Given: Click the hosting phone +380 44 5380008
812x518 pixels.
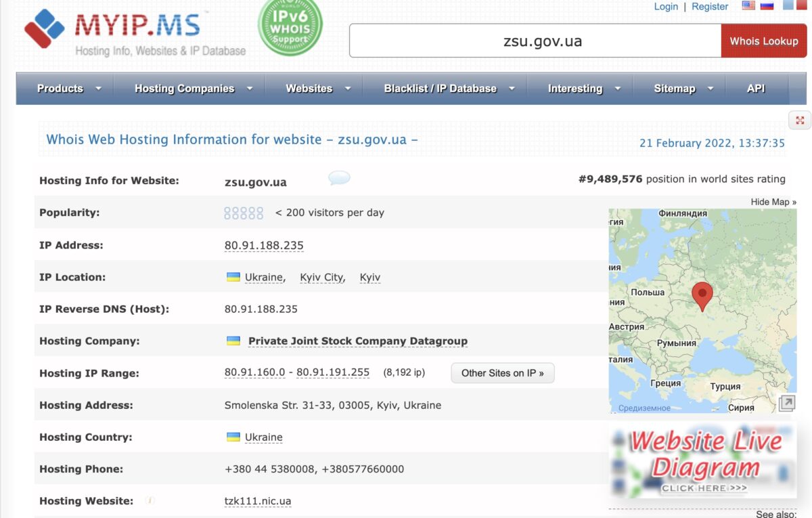Looking at the screenshot, I should [x=270, y=469].
